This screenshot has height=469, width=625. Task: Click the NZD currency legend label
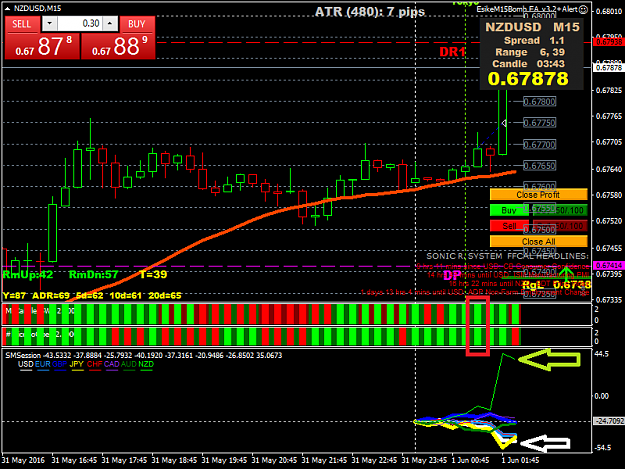(x=146, y=364)
